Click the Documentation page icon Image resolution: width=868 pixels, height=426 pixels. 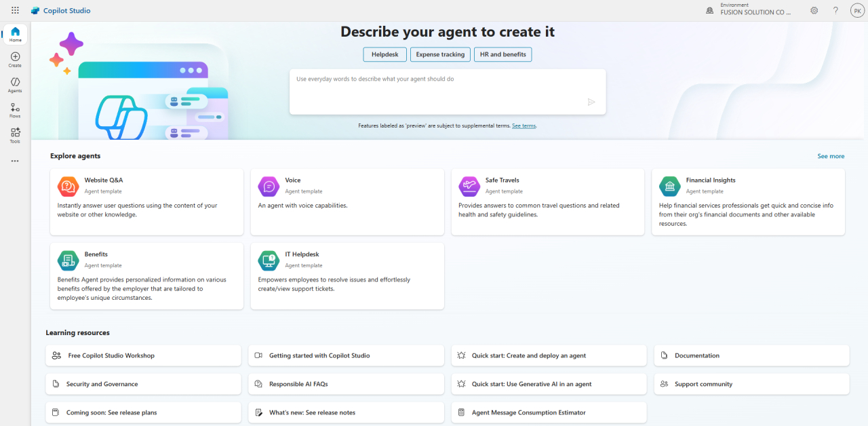coord(664,355)
